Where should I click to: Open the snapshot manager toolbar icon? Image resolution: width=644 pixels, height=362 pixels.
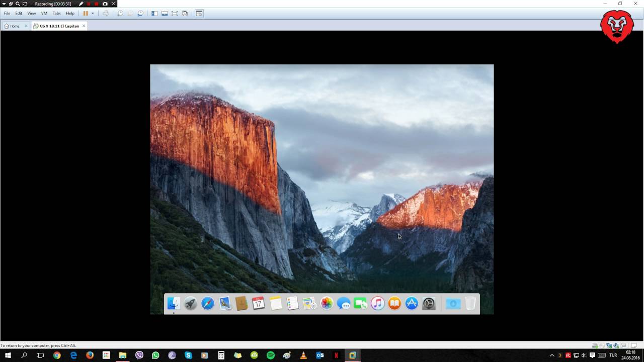click(140, 13)
